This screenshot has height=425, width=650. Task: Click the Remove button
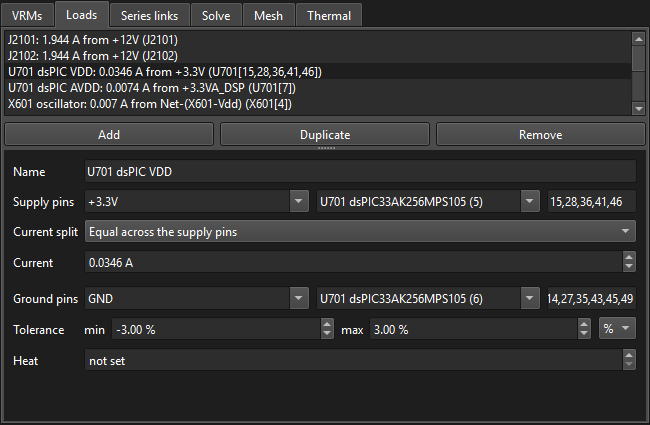coord(541,134)
